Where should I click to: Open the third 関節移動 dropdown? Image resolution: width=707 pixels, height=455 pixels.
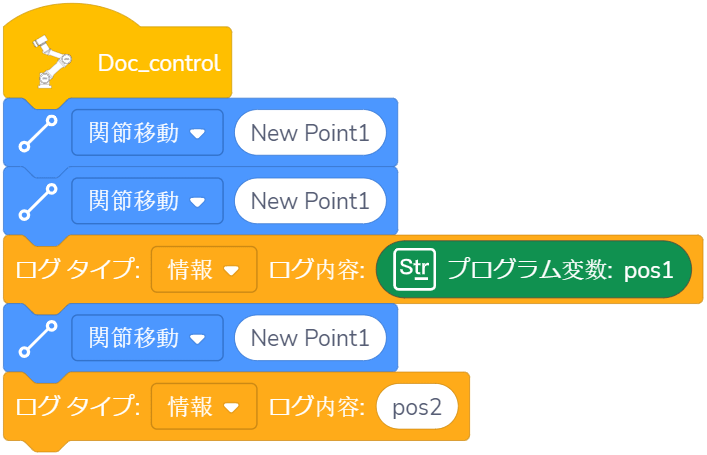(147, 338)
